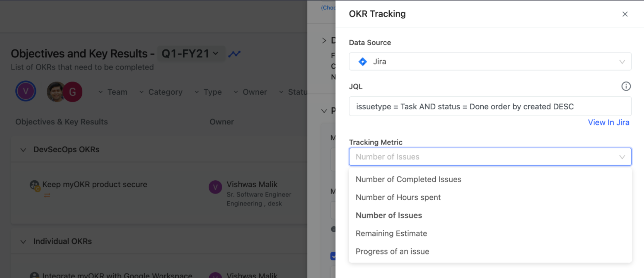Click the Sr. Software Engineer subtitle
The height and width of the screenshot is (278, 644).
point(259,195)
